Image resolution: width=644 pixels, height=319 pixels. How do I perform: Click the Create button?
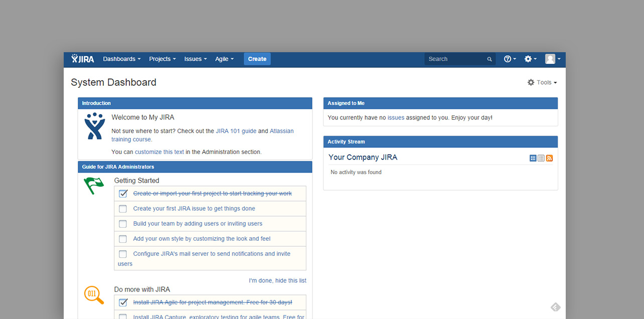click(257, 59)
